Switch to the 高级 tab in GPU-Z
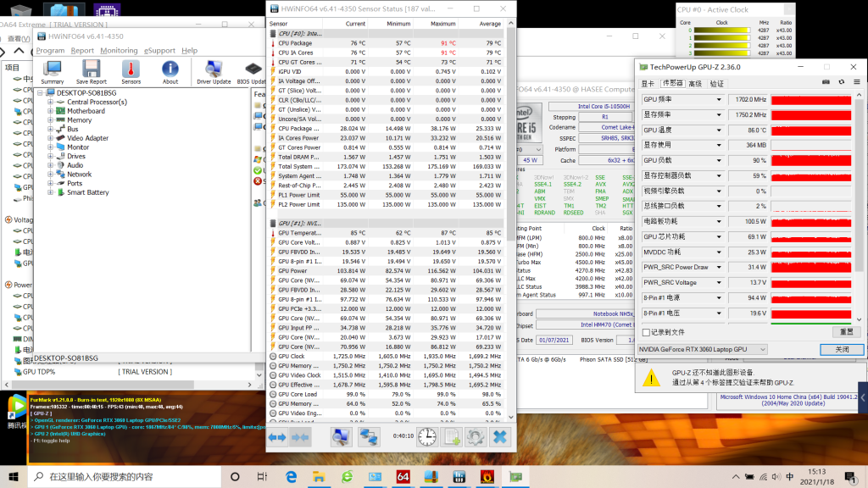 pos(695,84)
